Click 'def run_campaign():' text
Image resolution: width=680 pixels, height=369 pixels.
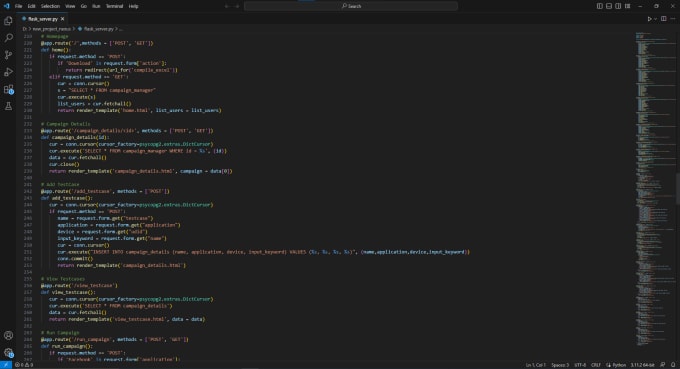(x=67, y=346)
